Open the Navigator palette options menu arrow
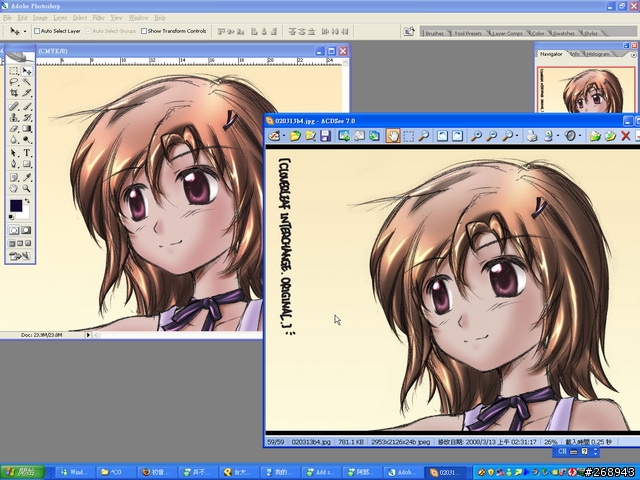The image size is (640, 480). pyautogui.click(x=633, y=55)
